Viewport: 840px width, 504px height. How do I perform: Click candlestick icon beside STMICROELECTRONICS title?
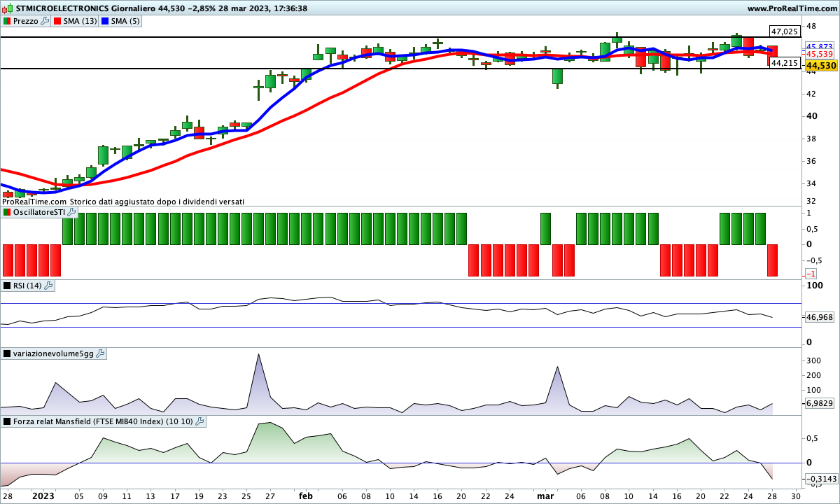tap(8, 8)
